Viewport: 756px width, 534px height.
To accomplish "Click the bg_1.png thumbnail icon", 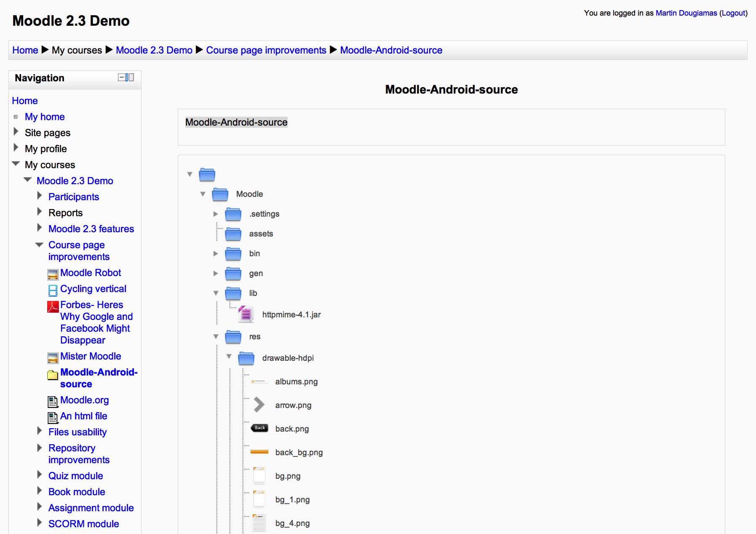I will tap(259, 499).
